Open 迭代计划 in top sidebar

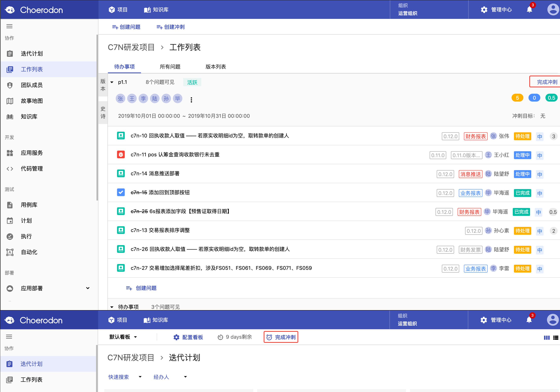(x=49, y=54)
